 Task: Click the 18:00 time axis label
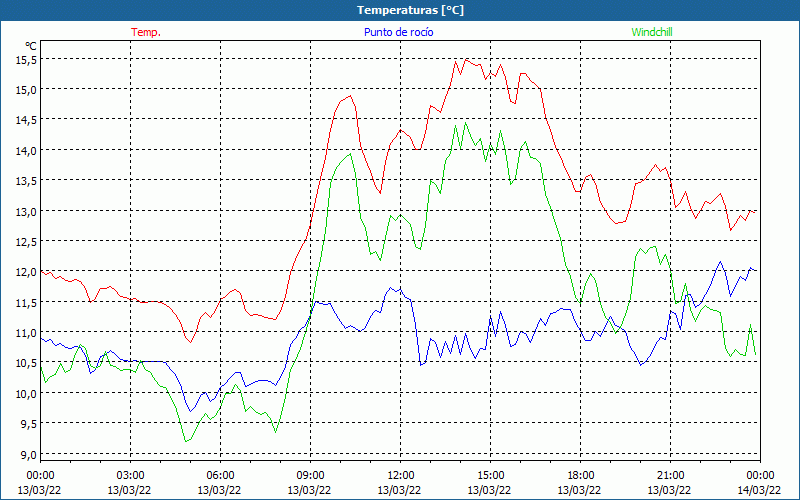coord(580,476)
